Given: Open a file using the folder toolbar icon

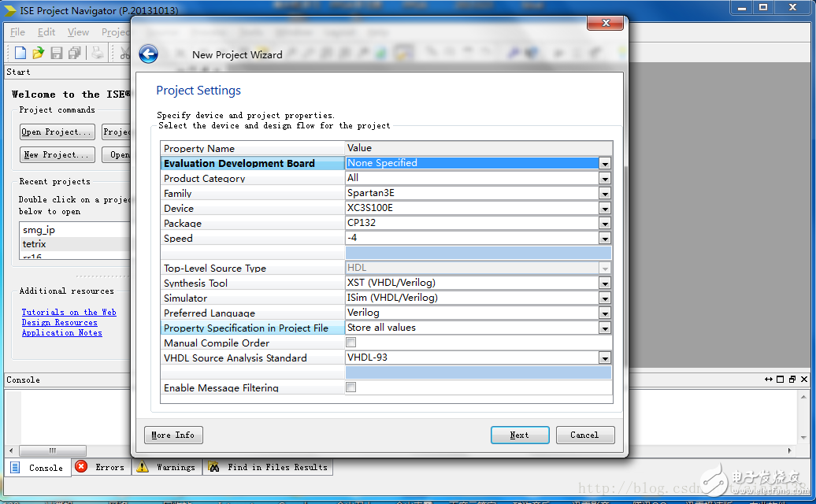Looking at the screenshot, I should point(37,52).
